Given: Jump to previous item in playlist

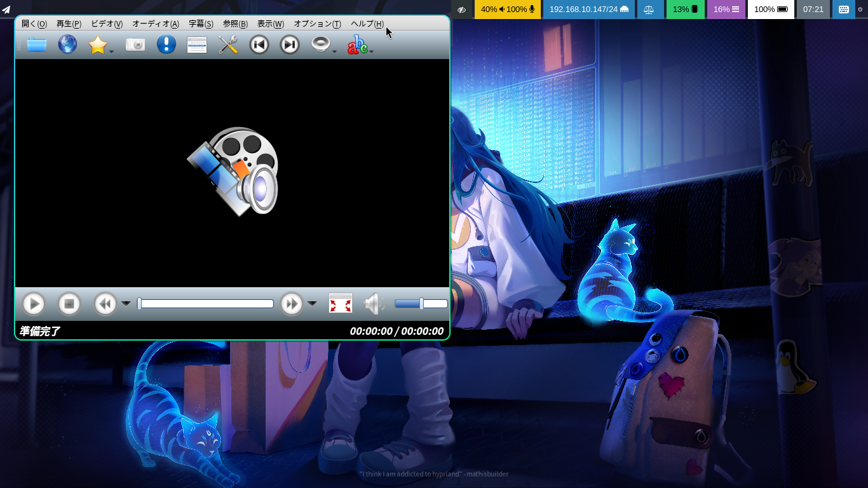Looking at the screenshot, I should (x=259, y=44).
